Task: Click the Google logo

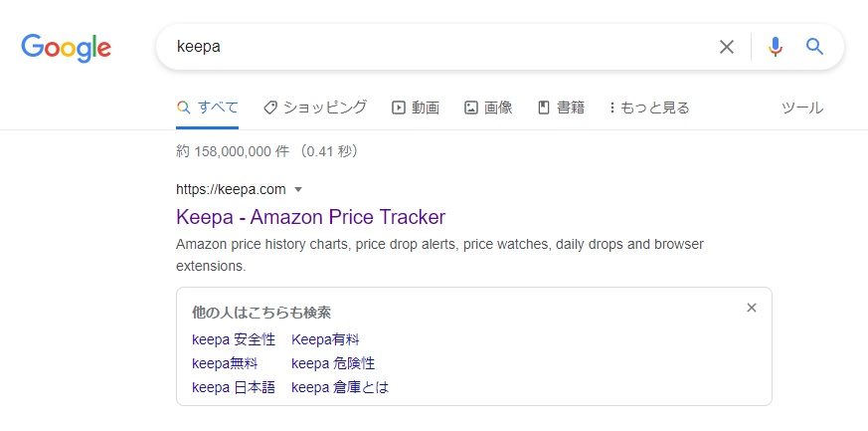Action: click(x=66, y=48)
